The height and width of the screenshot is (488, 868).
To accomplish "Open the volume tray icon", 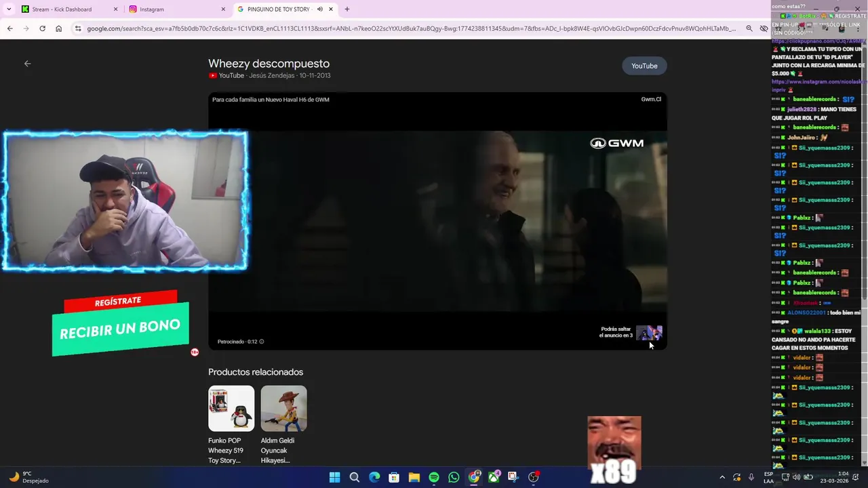I will click(x=796, y=477).
